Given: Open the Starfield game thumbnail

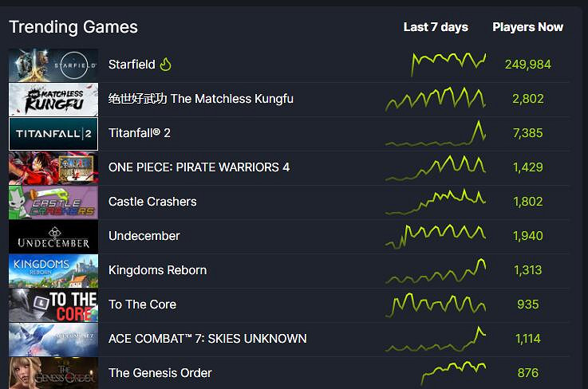Looking at the screenshot, I should (x=53, y=65).
